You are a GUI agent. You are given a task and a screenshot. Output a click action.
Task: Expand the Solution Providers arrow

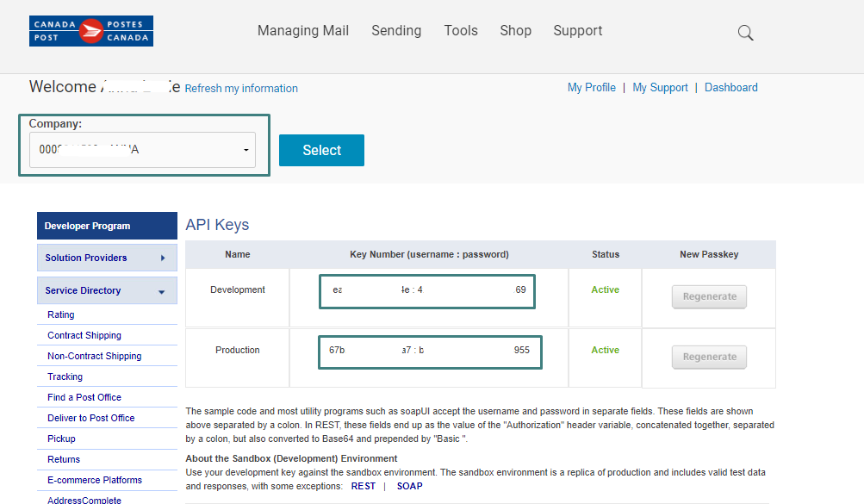(163, 258)
